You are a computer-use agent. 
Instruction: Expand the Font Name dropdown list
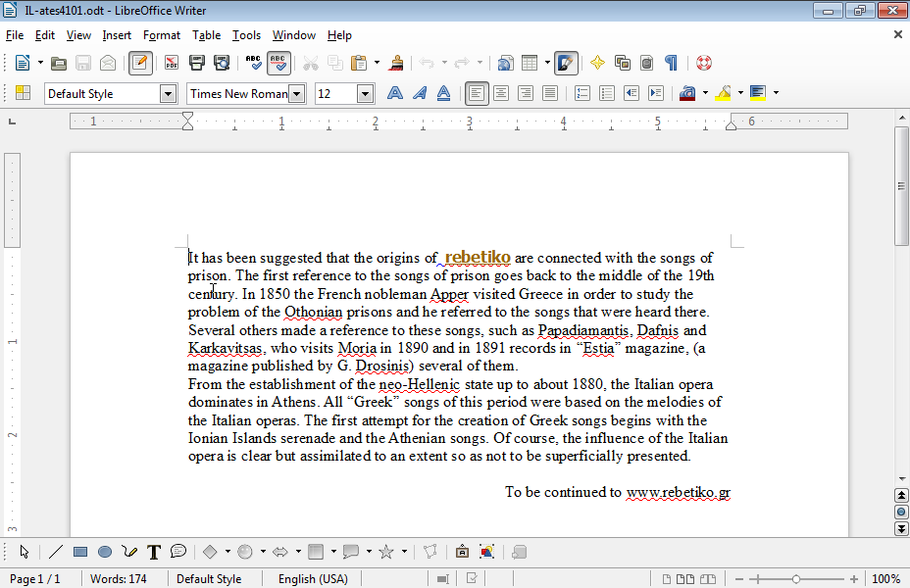pyautogui.click(x=297, y=94)
